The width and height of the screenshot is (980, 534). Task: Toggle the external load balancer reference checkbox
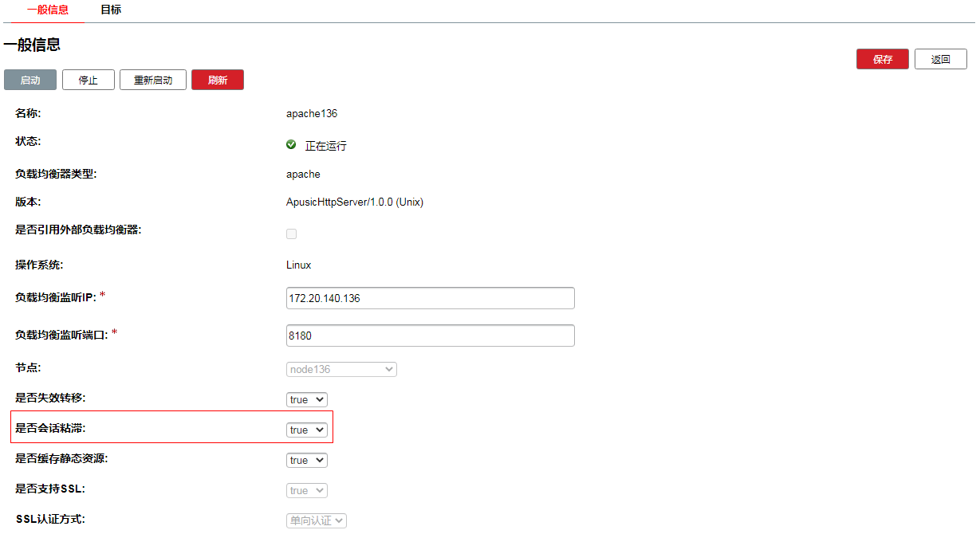coord(291,234)
